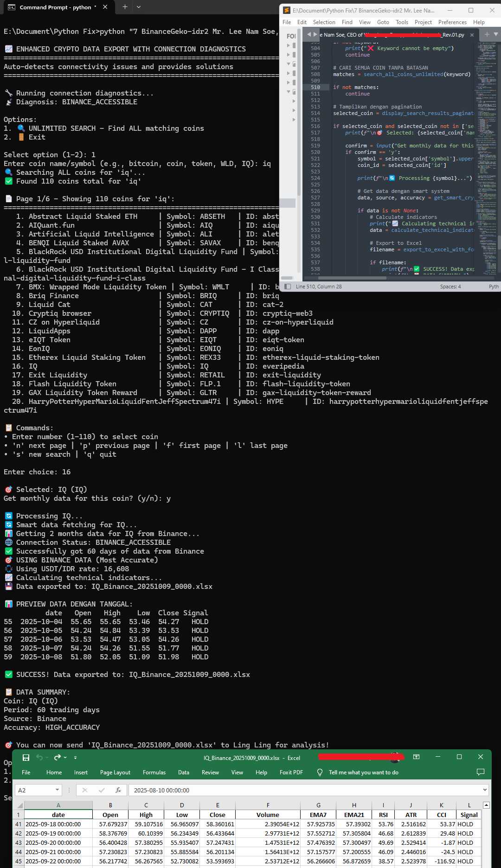Select Excel row header 43
The height and width of the screenshot is (868, 501).
coord(19,842)
